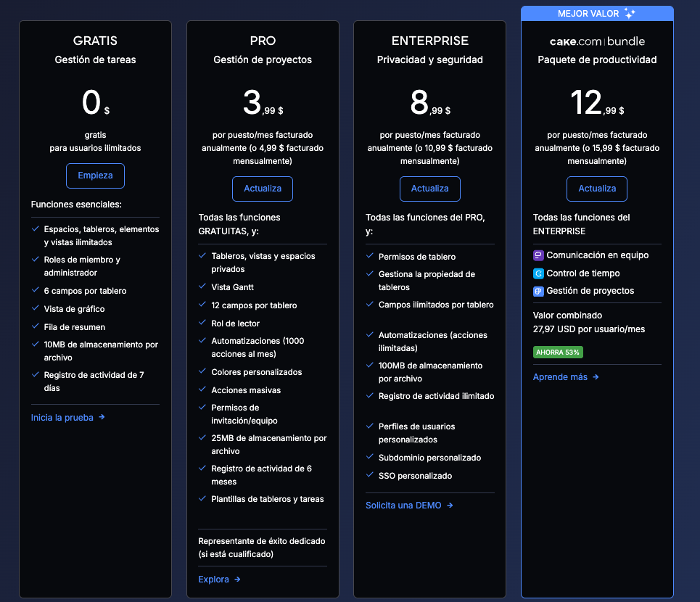Click the checkmark next to SSO personalizado
Viewport: 700px width, 602px height.
[370, 476]
